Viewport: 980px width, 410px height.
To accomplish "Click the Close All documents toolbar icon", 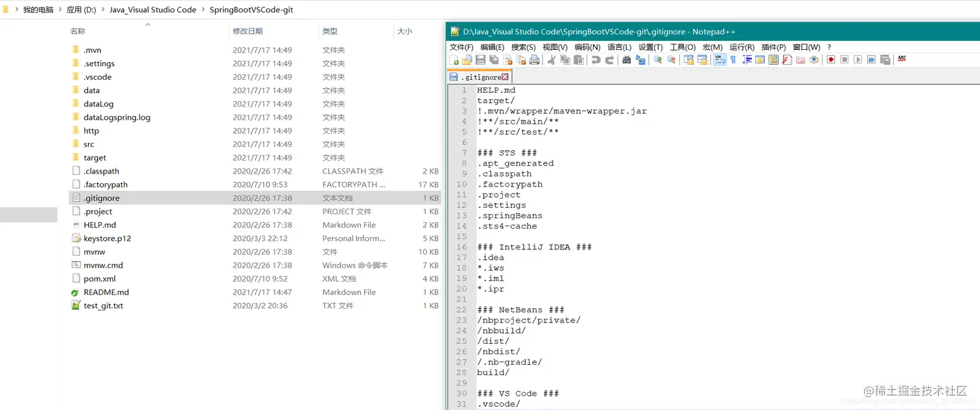I will point(521,60).
